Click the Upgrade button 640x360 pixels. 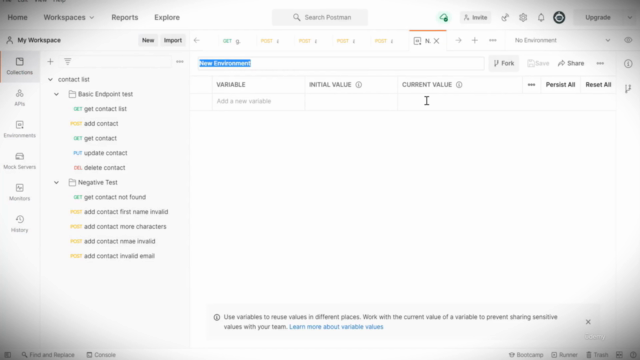click(598, 18)
